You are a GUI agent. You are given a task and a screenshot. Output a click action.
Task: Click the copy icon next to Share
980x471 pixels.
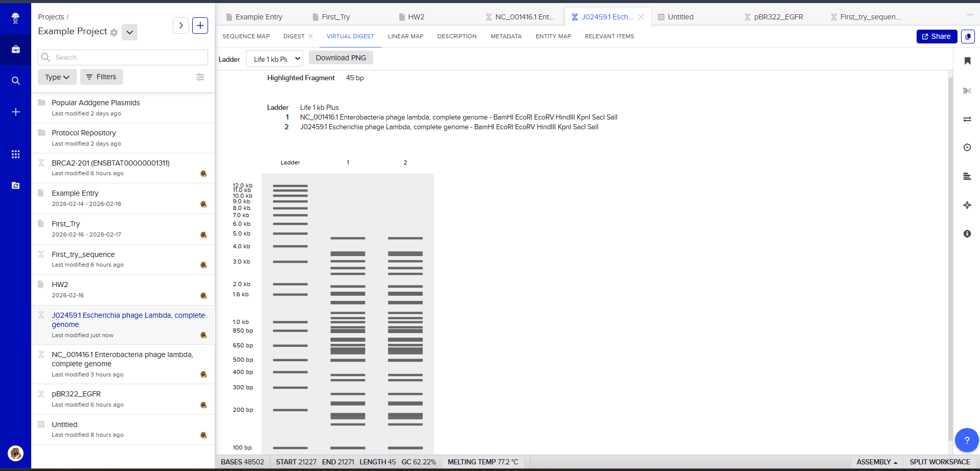967,37
